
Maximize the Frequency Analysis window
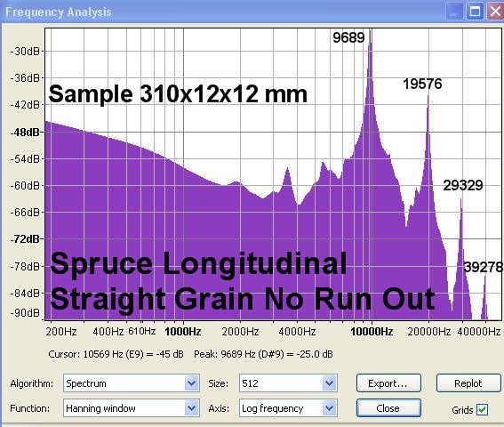[475, 12]
